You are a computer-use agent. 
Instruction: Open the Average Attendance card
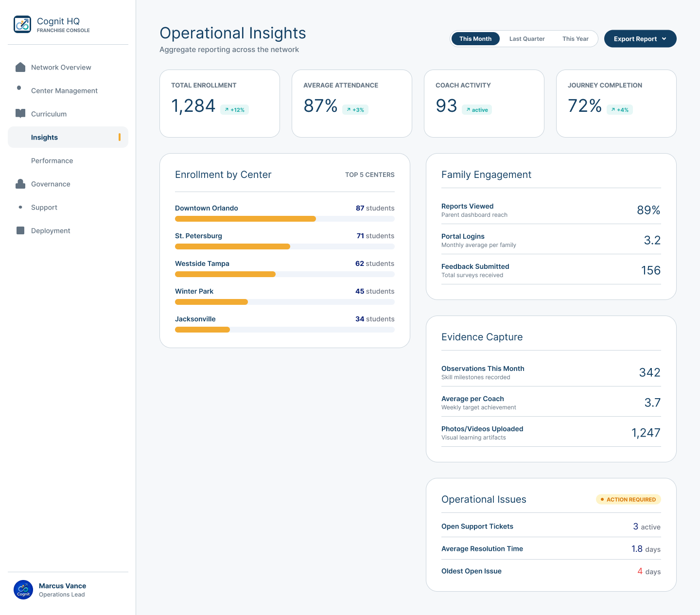click(x=352, y=104)
